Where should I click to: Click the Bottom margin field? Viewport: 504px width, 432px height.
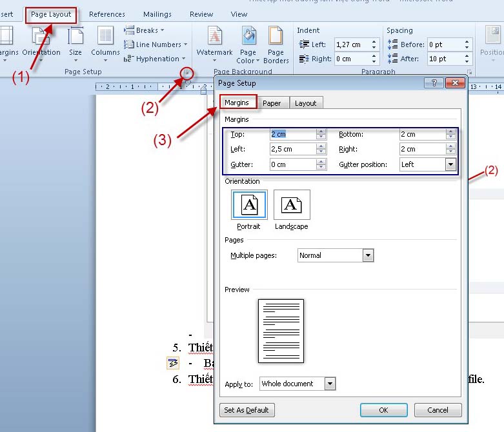point(422,134)
